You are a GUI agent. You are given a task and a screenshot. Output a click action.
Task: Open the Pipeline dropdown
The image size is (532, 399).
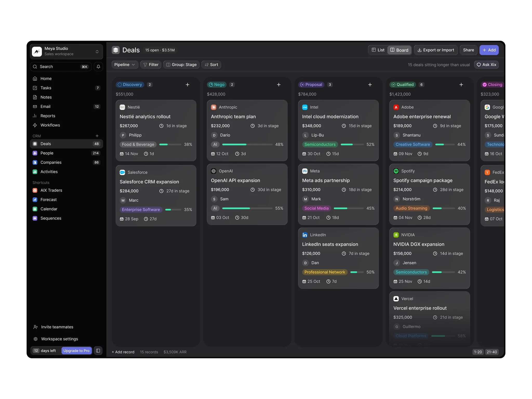pyautogui.click(x=125, y=65)
